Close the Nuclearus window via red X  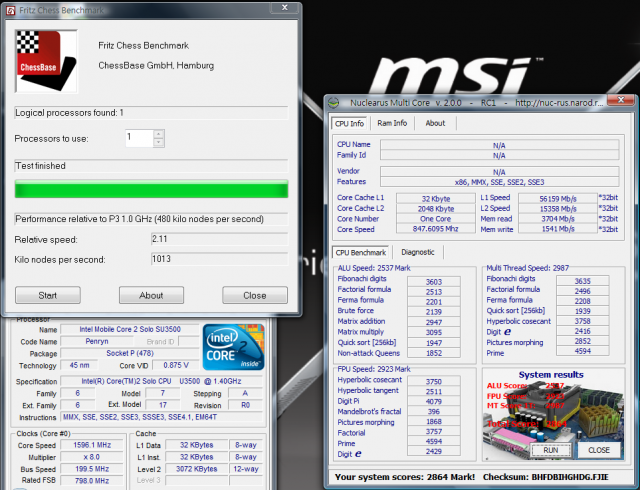coord(621,100)
